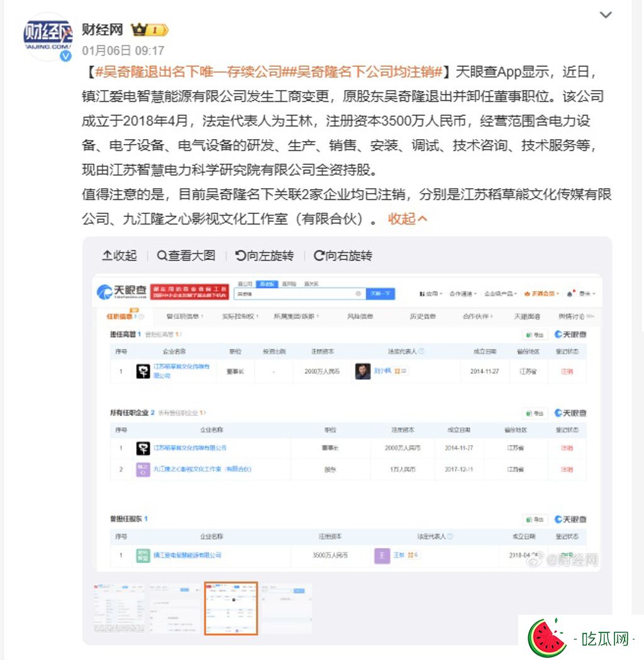
Task: Collapse image viewer using 收起 button
Action: coord(119,255)
